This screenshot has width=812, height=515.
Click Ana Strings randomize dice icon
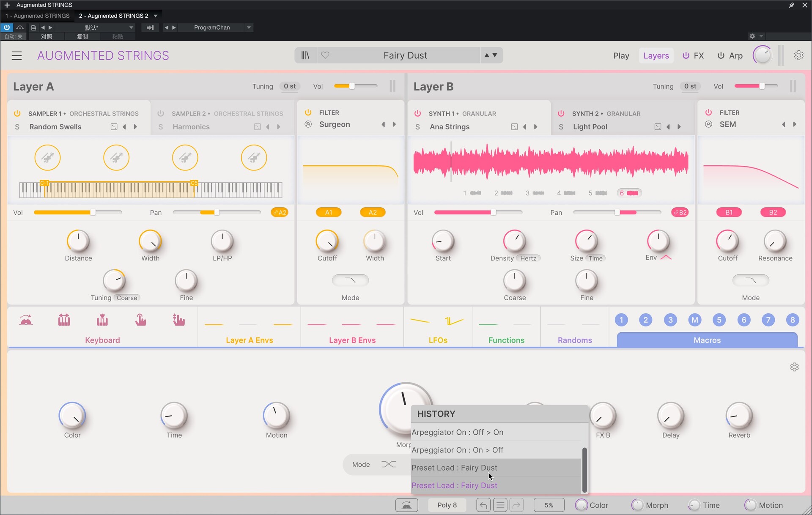(514, 127)
